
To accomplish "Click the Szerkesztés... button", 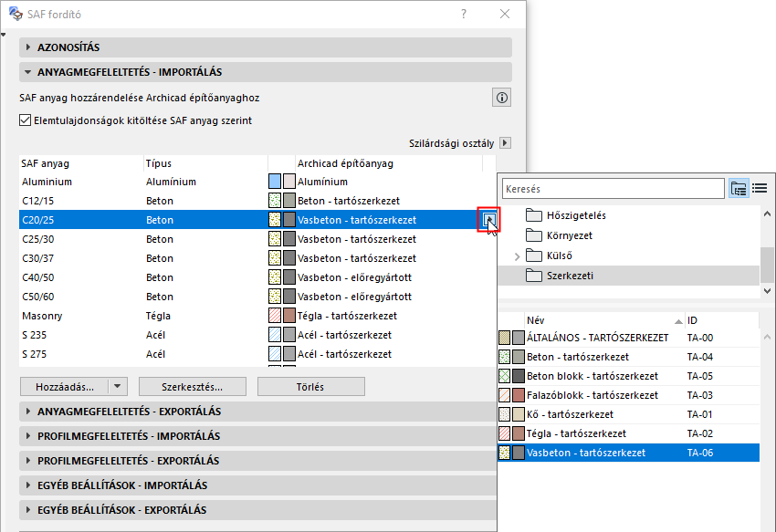I will tap(193, 387).
